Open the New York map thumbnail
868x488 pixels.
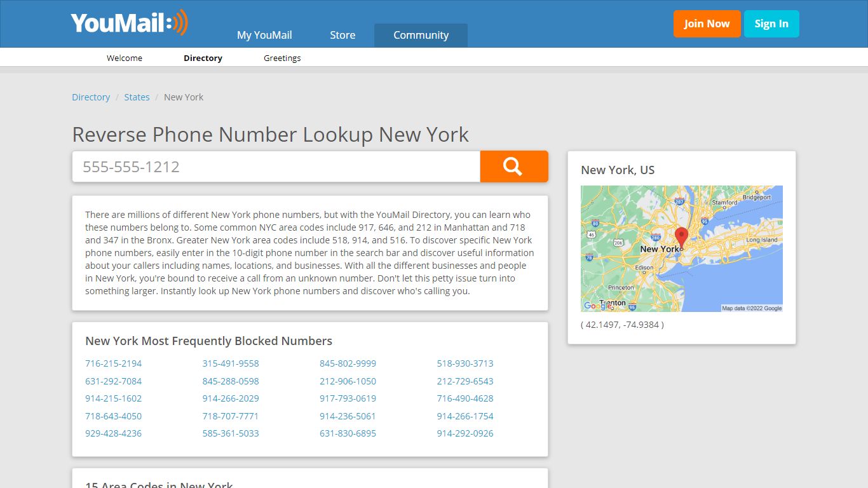tap(681, 248)
